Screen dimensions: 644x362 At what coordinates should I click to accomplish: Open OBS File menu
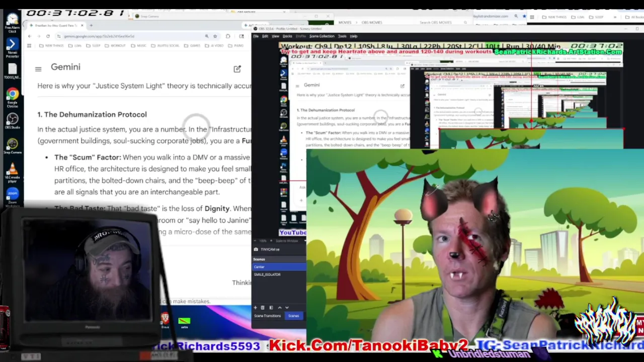(x=256, y=36)
